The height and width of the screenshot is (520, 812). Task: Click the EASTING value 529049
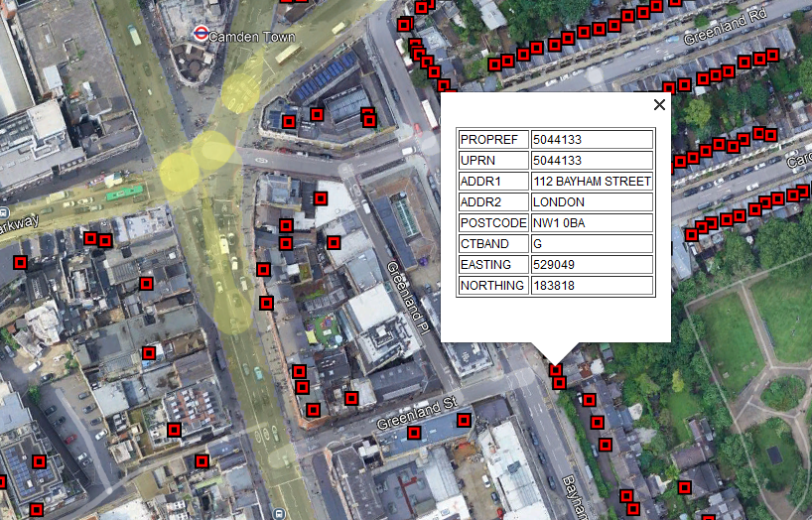[591, 265]
